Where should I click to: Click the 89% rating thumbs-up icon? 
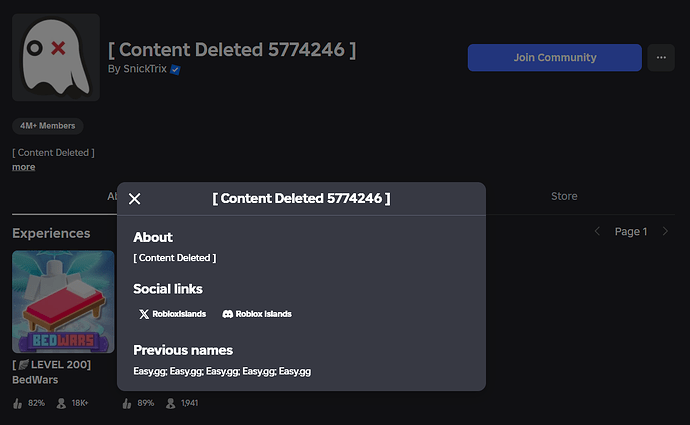(x=127, y=403)
